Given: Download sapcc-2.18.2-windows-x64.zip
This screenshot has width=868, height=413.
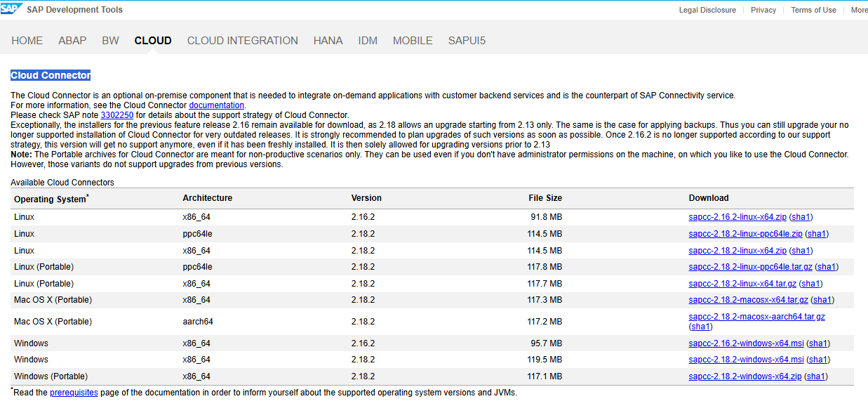Looking at the screenshot, I should [x=745, y=376].
